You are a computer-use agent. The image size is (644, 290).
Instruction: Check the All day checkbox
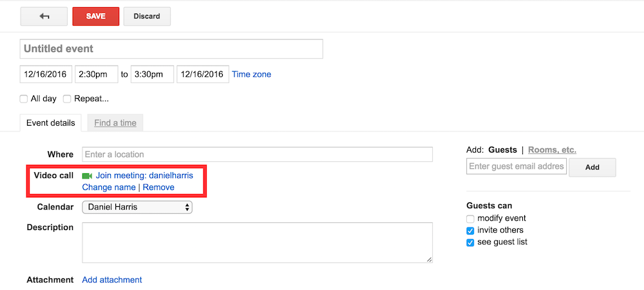click(24, 99)
